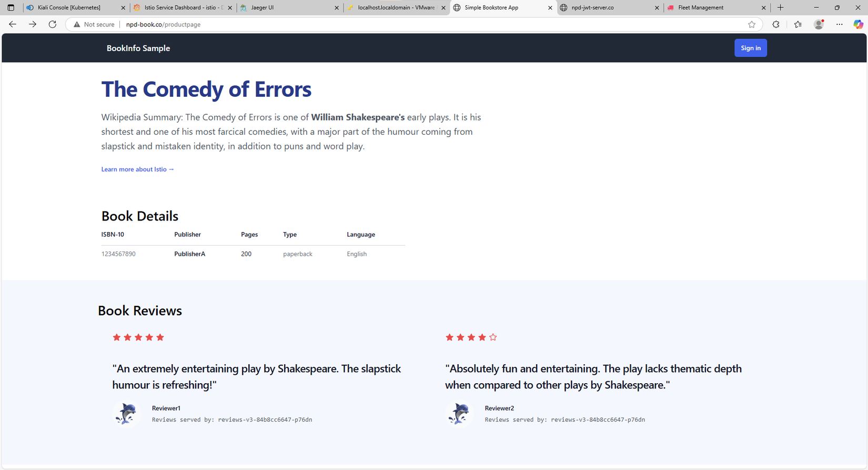Screen dimensions: 868x470
Task: Click the English language cell
Action: pos(357,254)
